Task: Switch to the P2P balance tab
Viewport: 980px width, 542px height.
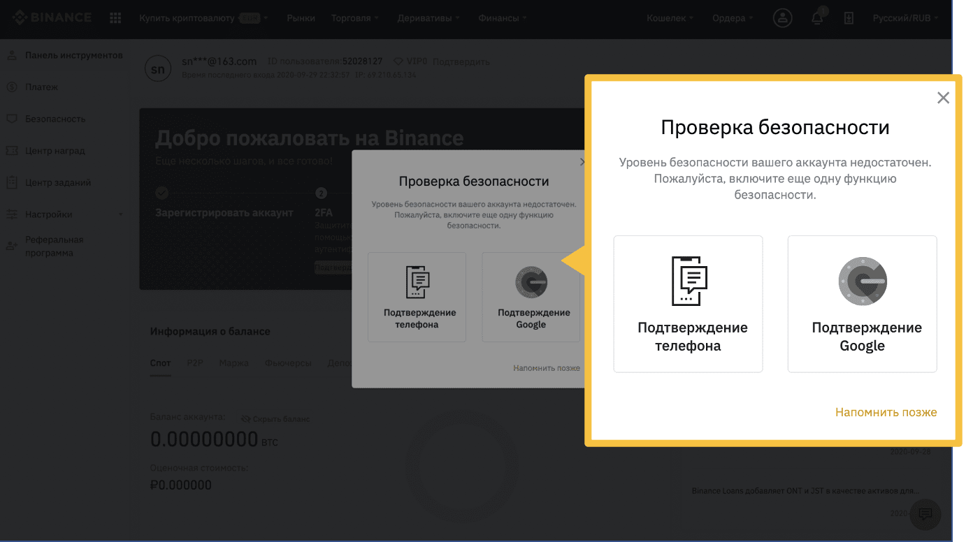Action: click(x=195, y=363)
